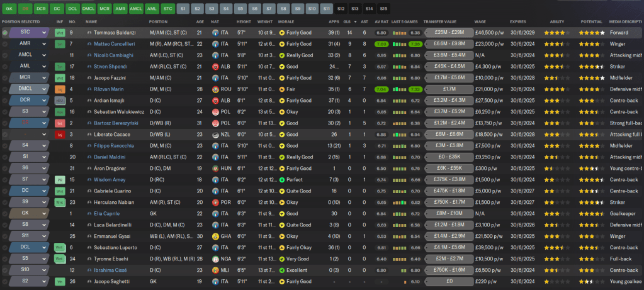
Task: Expand the S10 position dropdown for Ibrahima Cissé
Action: [44, 270]
